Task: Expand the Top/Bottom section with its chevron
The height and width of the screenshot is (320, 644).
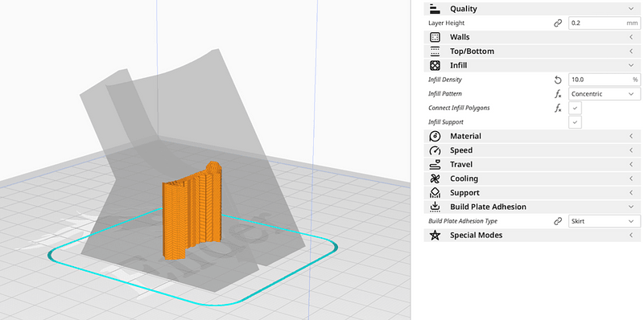Action: 631,51
